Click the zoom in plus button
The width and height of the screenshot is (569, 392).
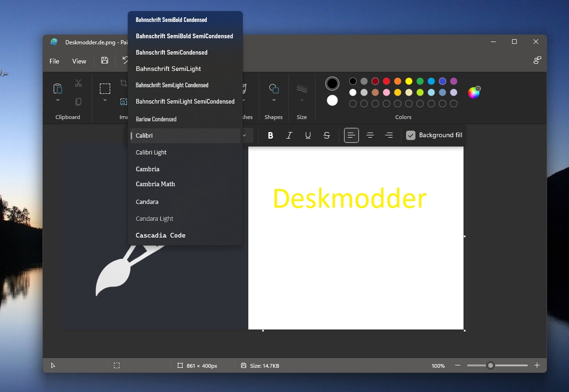(x=537, y=365)
